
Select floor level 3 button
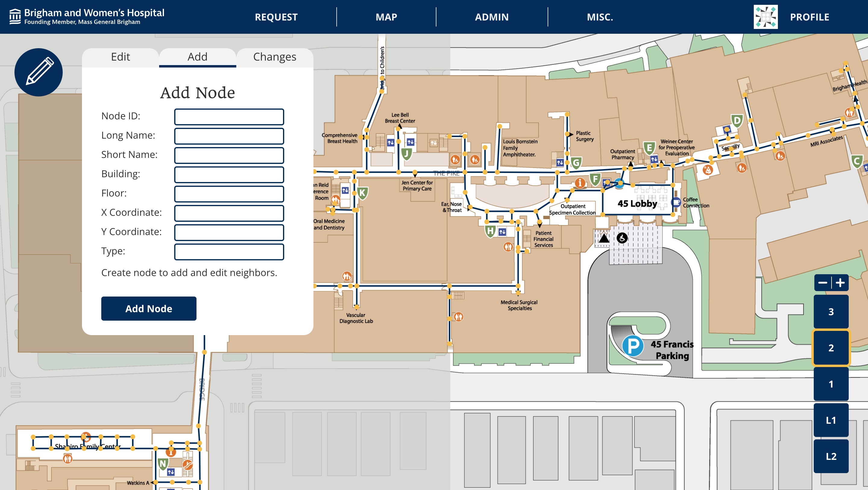(x=832, y=310)
